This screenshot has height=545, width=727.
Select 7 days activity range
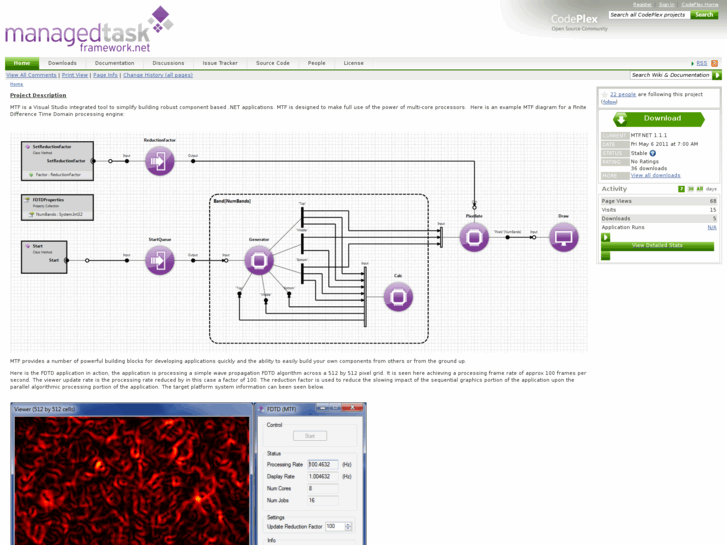[681, 189]
